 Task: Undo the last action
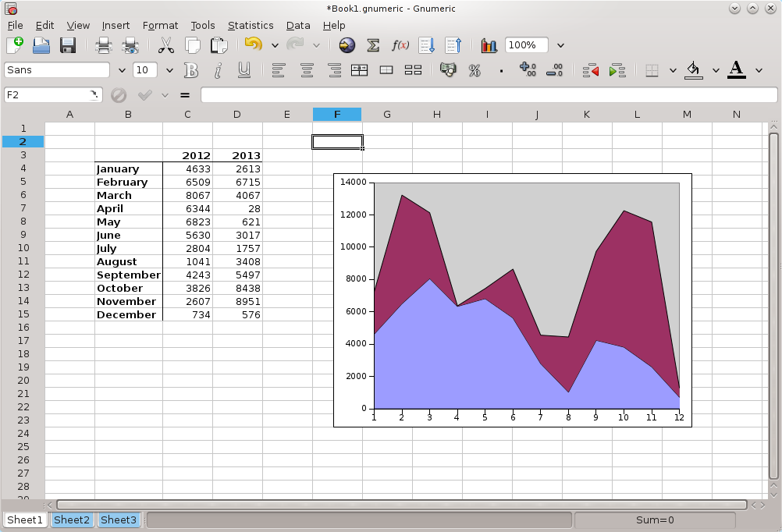click(254, 45)
